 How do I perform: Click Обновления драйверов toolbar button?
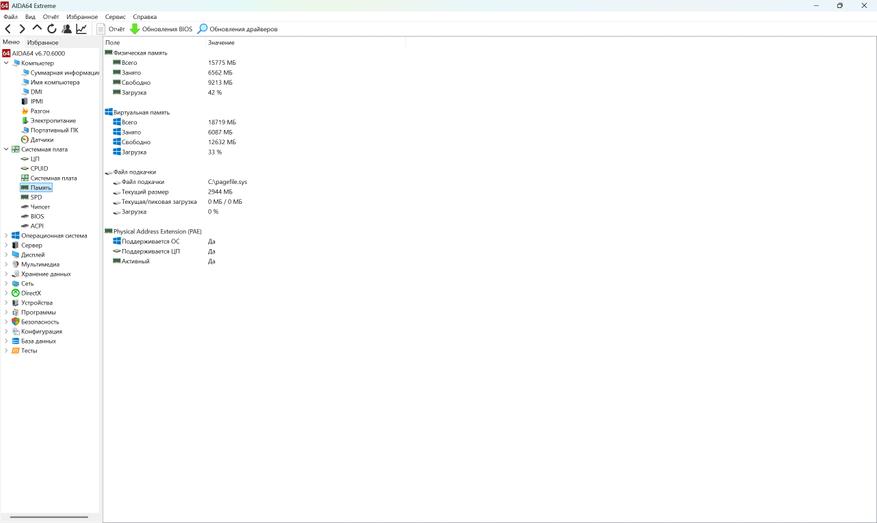[x=238, y=29]
